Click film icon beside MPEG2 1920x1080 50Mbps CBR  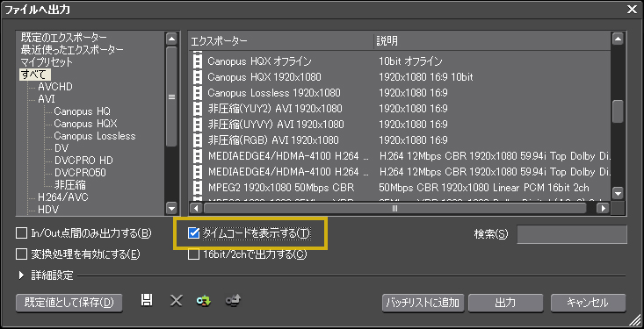tap(198, 188)
